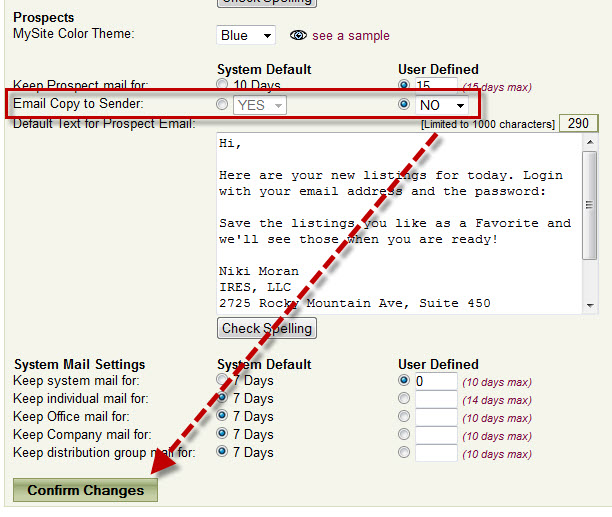Expand the disabled YES dropdown under System Default
Viewport: 612px width, 517px height.
[259, 104]
